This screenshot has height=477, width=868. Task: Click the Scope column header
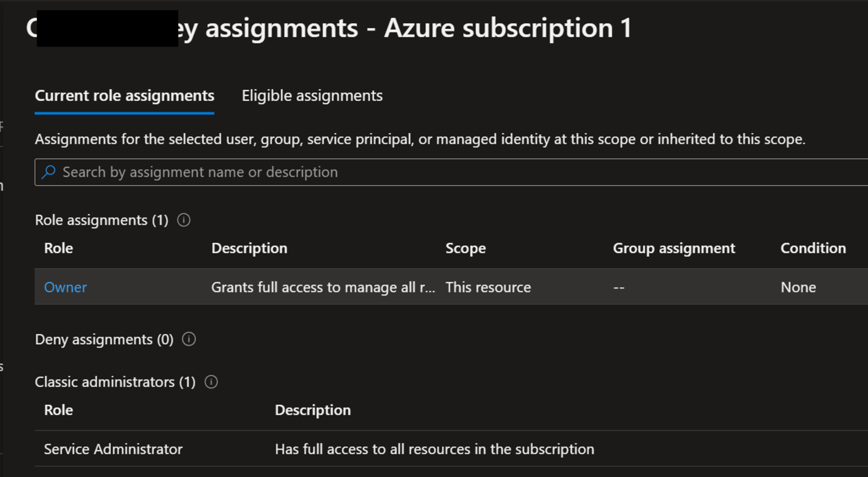click(x=465, y=248)
